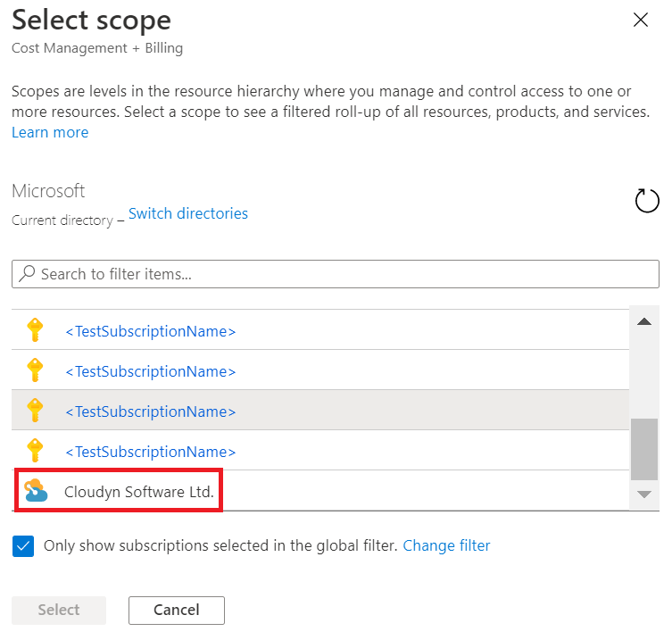The image size is (672, 640).
Task: Open the Change filter link
Action: click(x=446, y=545)
